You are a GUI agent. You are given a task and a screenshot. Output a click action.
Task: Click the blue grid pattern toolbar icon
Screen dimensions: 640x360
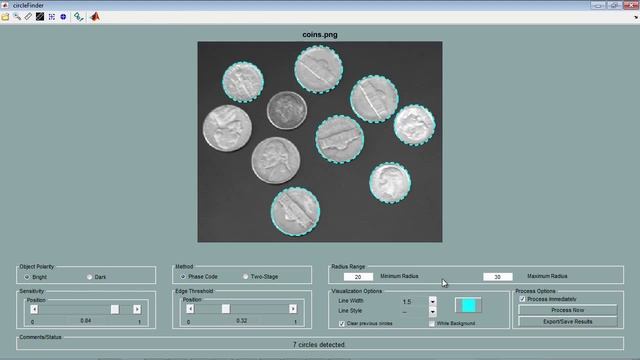point(52,17)
